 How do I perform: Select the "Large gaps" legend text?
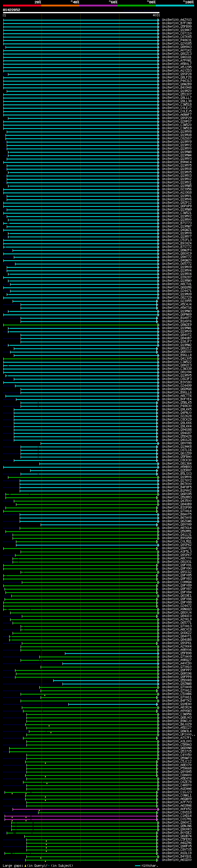pos(13,865)
